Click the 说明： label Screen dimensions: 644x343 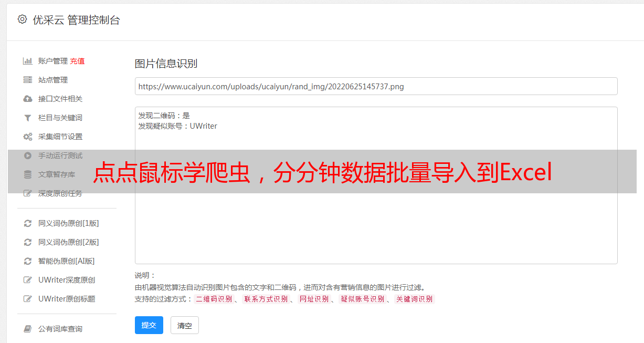145,275
